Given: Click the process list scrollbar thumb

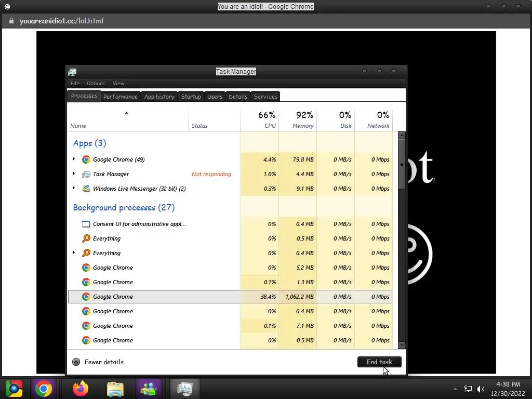Looking at the screenshot, I should 402,164.
